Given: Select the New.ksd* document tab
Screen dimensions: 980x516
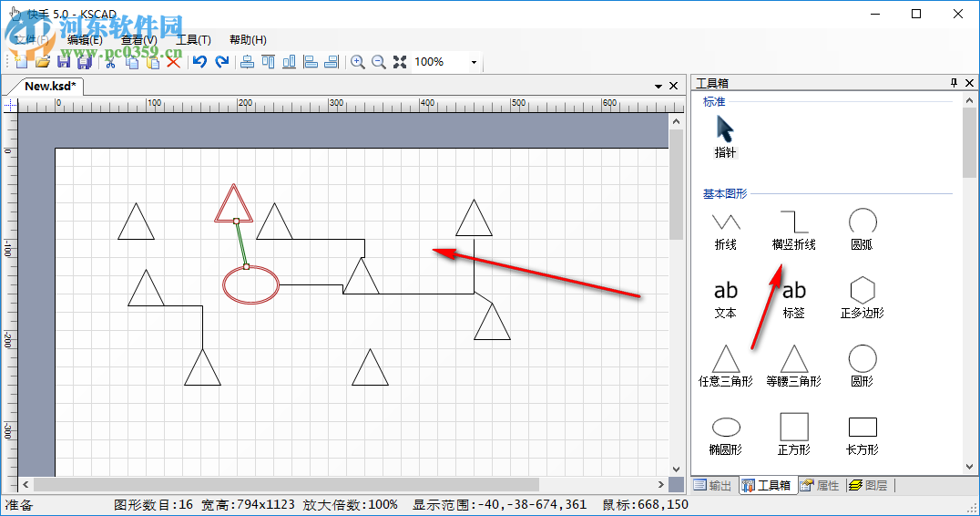Looking at the screenshot, I should tap(50, 87).
